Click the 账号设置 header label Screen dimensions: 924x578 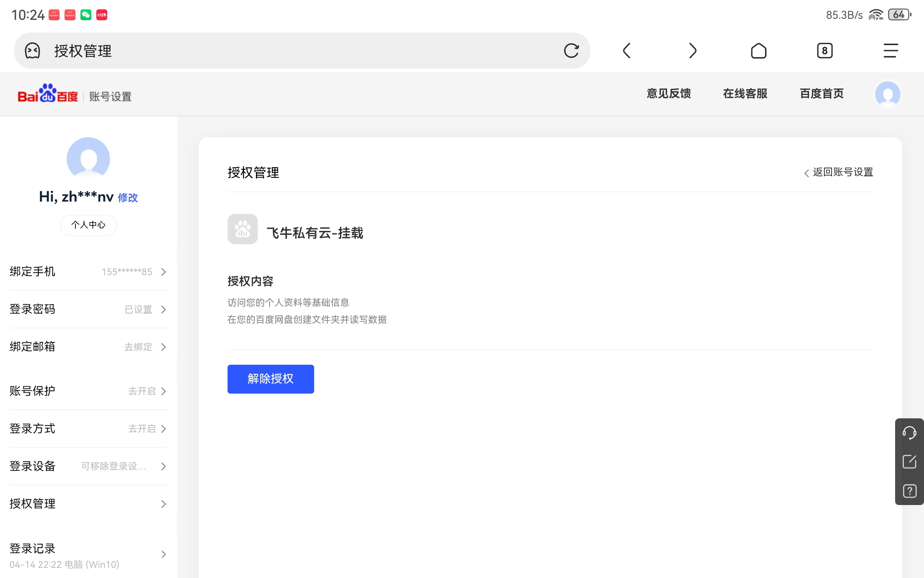pos(110,96)
